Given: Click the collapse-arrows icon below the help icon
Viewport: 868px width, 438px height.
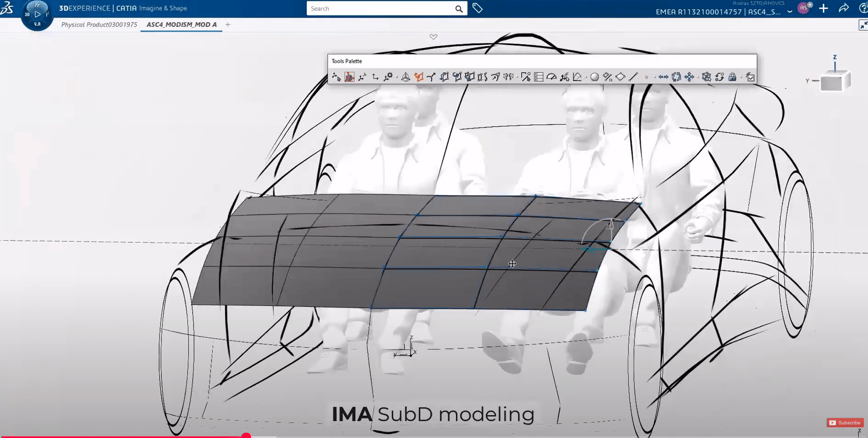Looking at the screenshot, I should click(x=863, y=25).
